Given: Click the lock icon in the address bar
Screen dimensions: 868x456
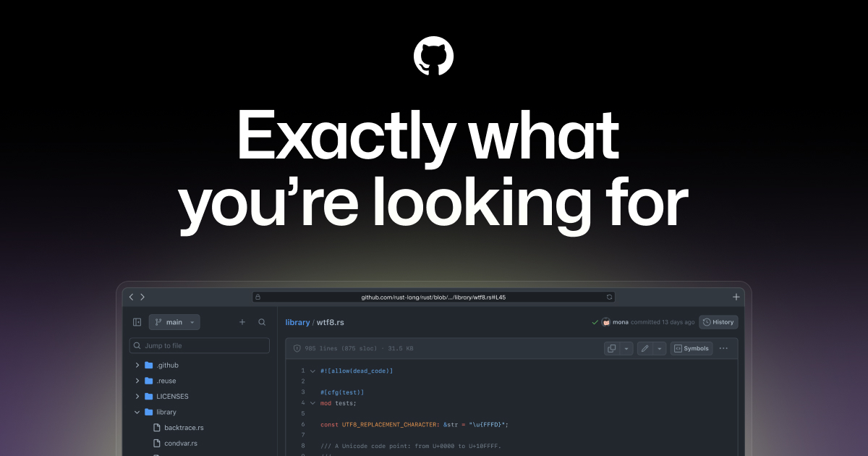Looking at the screenshot, I should pyautogui.click(x=258, y=297).
